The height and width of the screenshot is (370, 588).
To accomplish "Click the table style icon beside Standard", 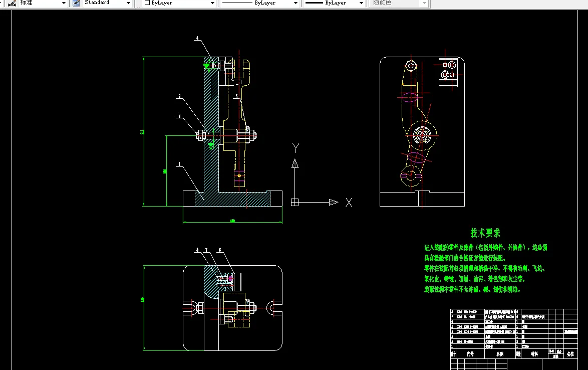I will point(77,3).
